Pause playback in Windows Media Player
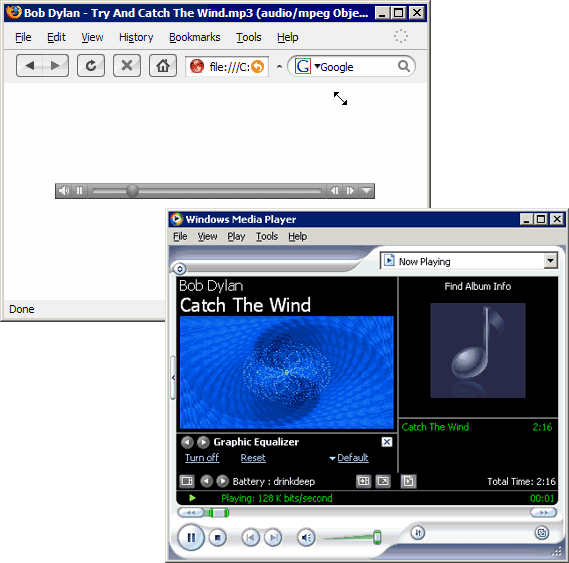 pos(191,537)
